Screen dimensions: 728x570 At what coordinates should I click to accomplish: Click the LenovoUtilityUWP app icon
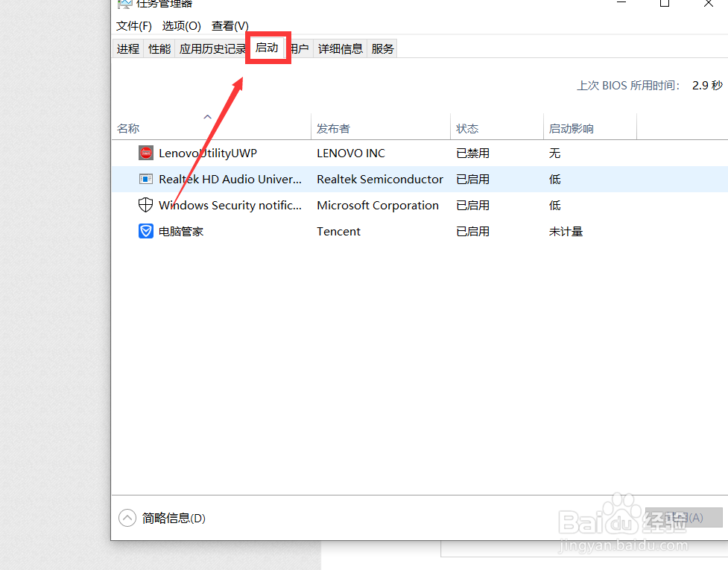pos(146,153)
